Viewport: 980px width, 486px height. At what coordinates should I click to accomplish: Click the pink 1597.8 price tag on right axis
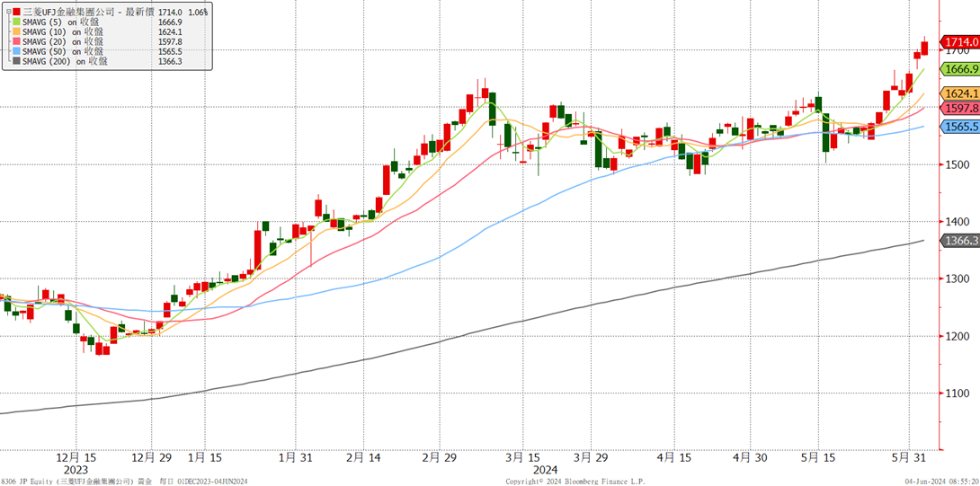click(960, 108)
